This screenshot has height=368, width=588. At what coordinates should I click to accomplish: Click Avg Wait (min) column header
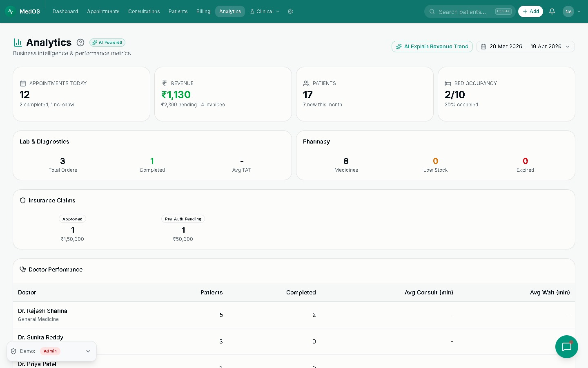[550, 292]
